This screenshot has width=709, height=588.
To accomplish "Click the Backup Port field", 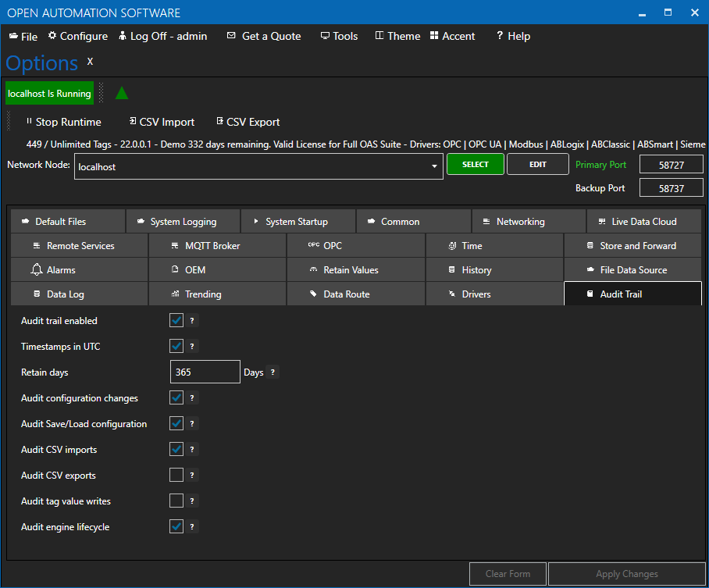I will click(x=671, y=188).
